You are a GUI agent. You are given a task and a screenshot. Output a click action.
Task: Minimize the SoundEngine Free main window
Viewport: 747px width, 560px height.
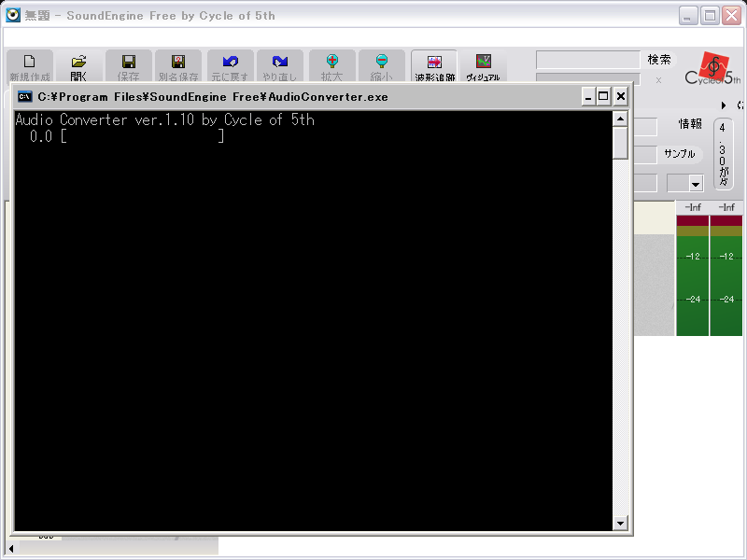pos(687,16)
